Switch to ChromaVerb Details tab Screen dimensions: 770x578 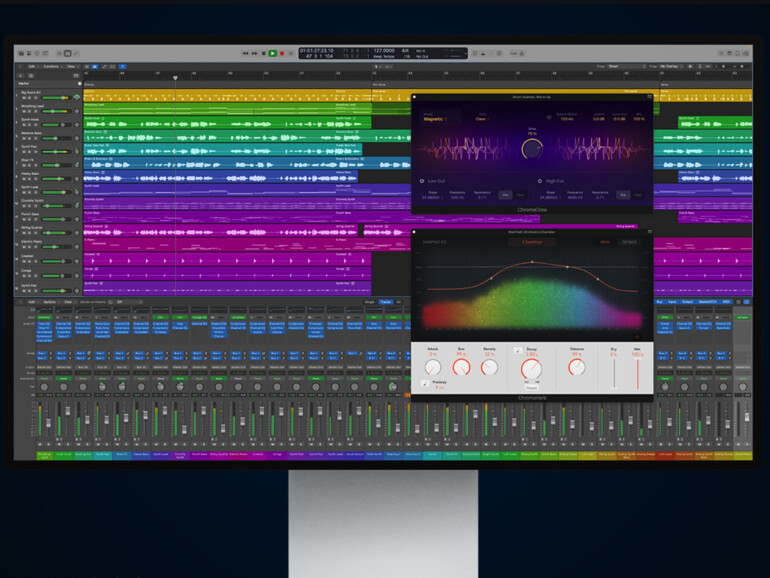pyautogui.click(x=630, y=241)
